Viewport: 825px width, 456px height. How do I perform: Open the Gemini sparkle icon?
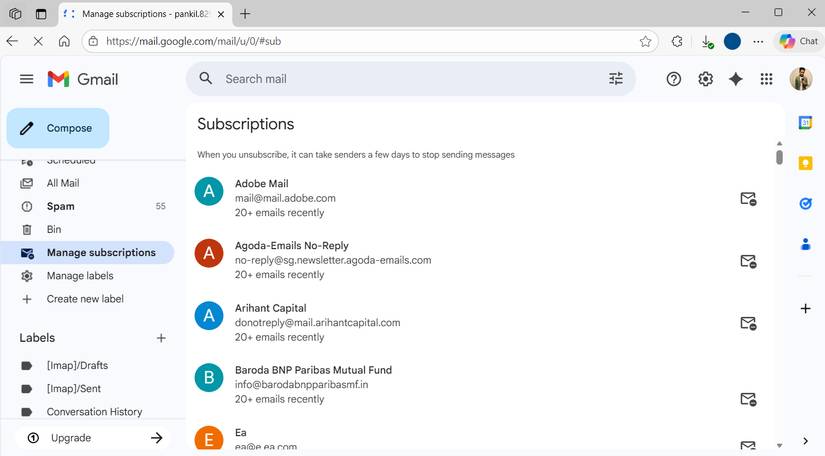click(736, 79)
